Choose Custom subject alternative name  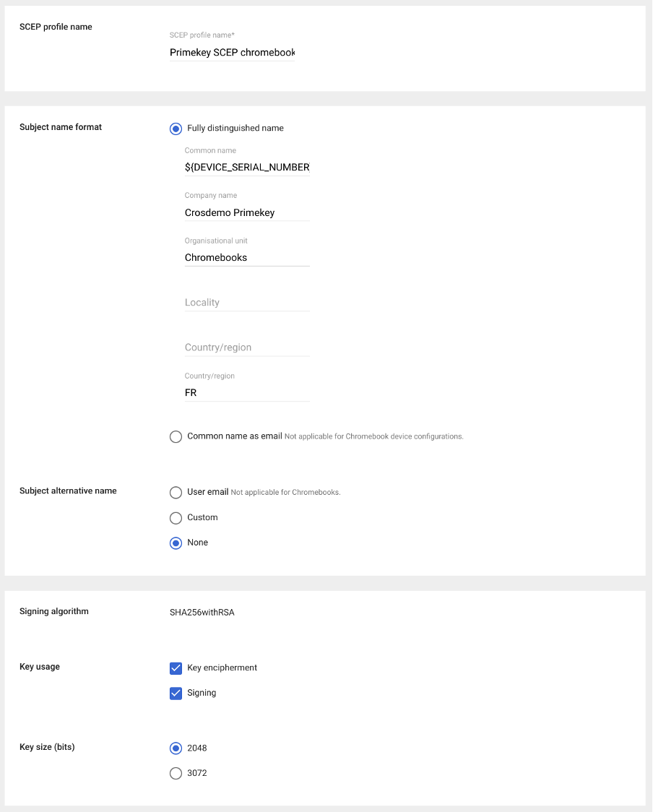[x=176, y=518]
